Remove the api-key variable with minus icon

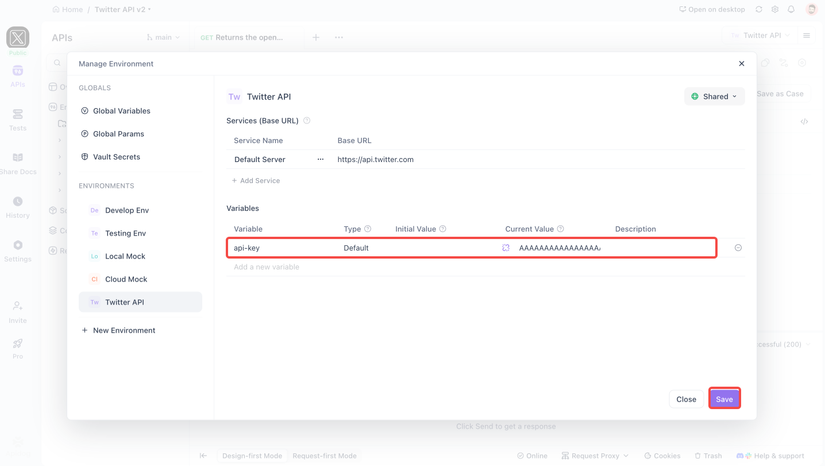(738, 248)
